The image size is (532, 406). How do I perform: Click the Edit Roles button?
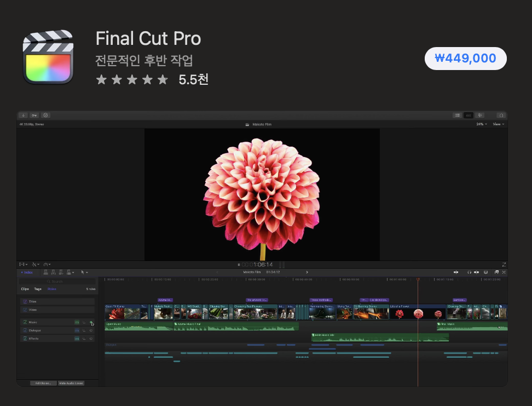43,383
